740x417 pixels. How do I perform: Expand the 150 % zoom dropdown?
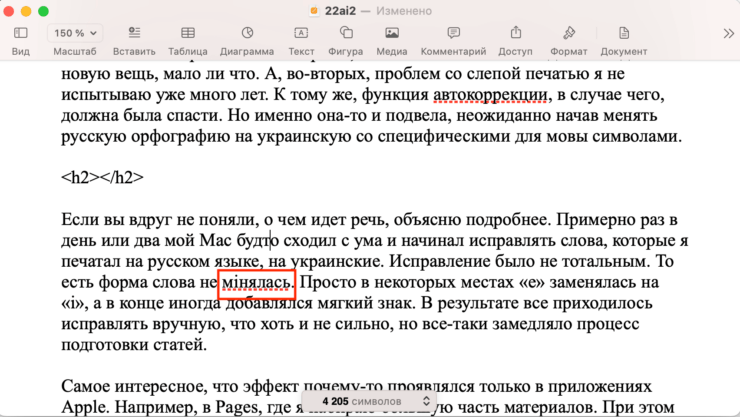click(x=75, y=33)
